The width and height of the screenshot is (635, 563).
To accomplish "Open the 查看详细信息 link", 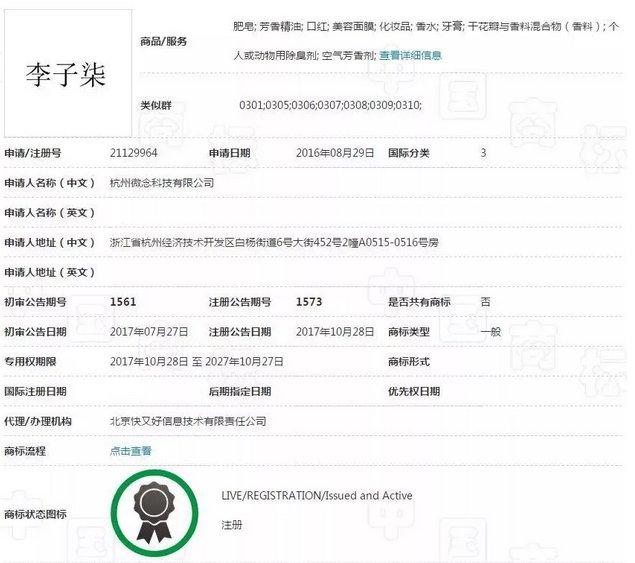I will coord(410,55).
